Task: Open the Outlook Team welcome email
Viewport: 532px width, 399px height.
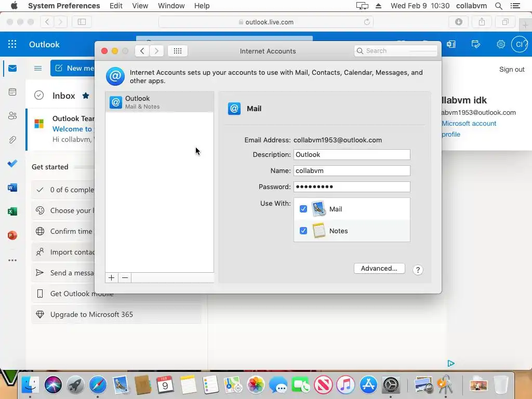Action: click(61, 129)
